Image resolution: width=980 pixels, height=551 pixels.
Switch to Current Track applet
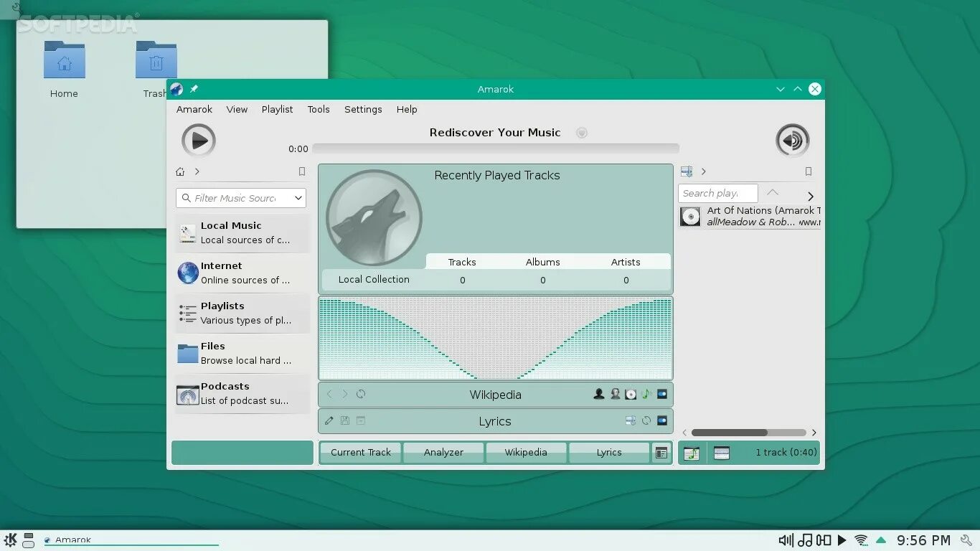[x=361, y=453]
